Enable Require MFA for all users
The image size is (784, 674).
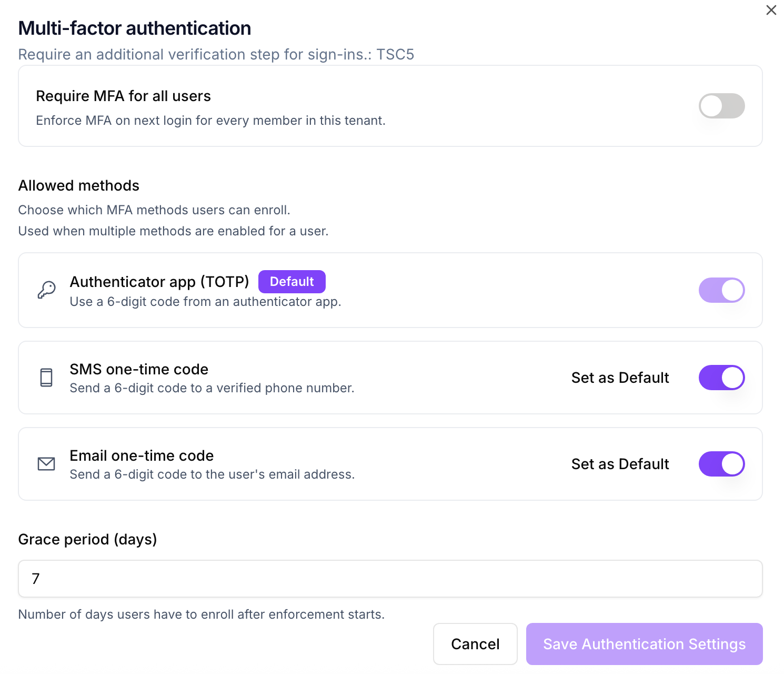click(x=721, y=106)
